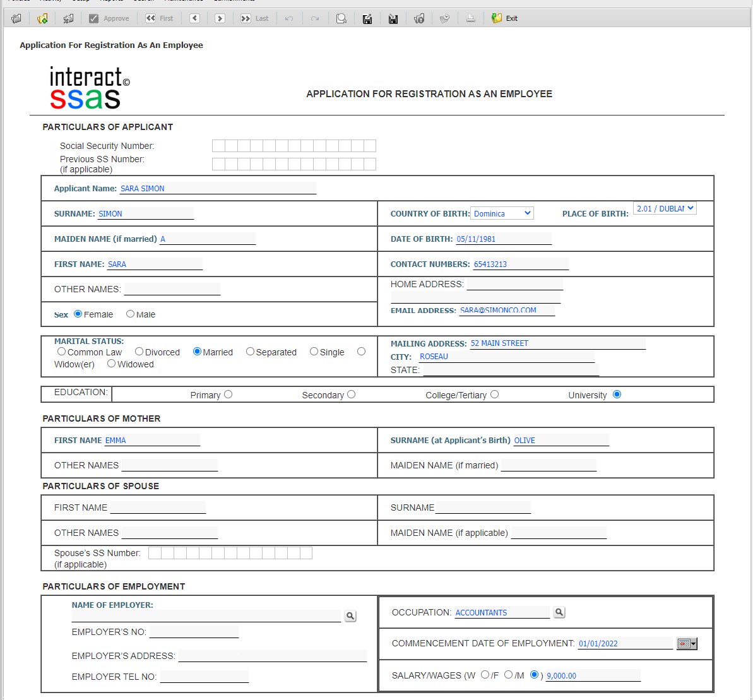
Task: Select Separated marital status
Action: tap(250, 352)
